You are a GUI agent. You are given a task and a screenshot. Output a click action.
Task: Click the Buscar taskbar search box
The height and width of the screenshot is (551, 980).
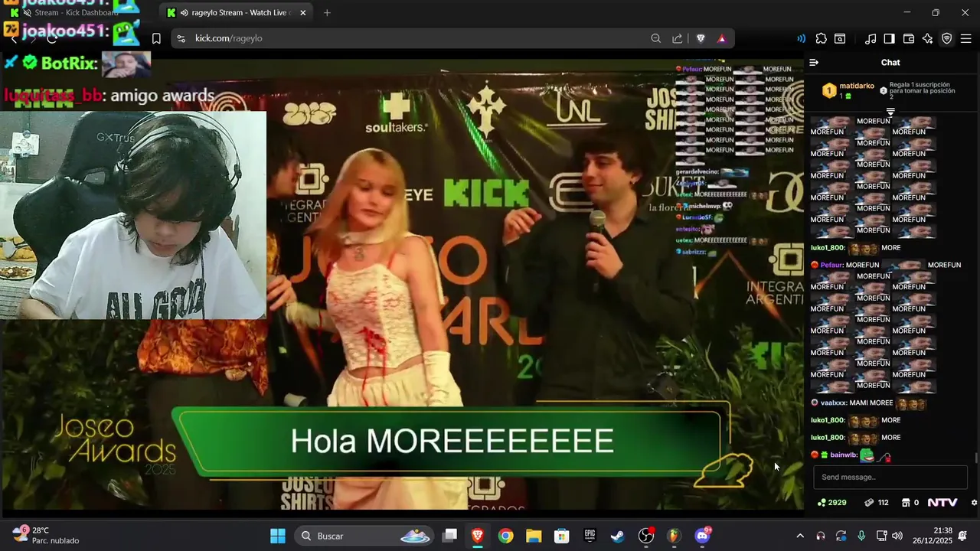pyautogui.click(x=364, y=536)
